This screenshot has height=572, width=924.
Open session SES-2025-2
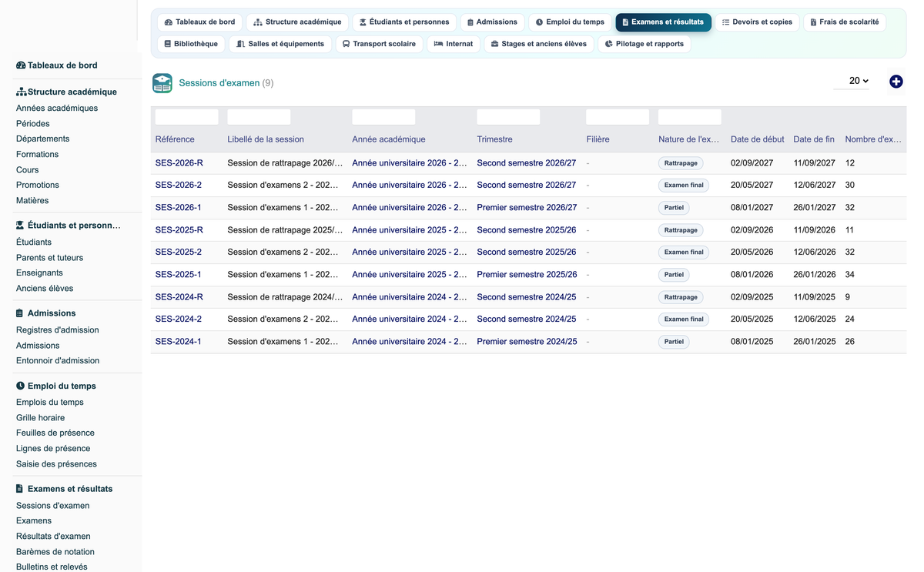[x=179, y=252]
